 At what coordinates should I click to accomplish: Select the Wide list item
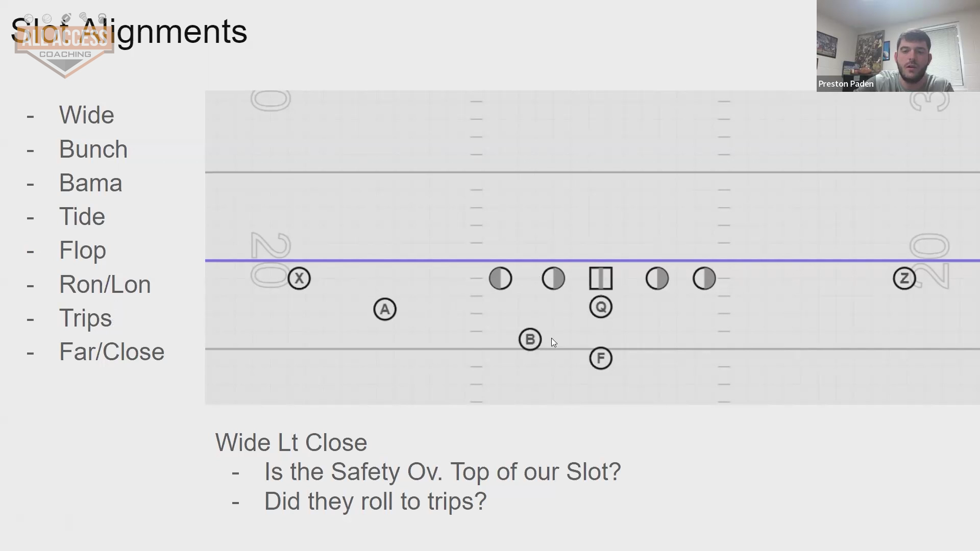[x=86, y=115]
